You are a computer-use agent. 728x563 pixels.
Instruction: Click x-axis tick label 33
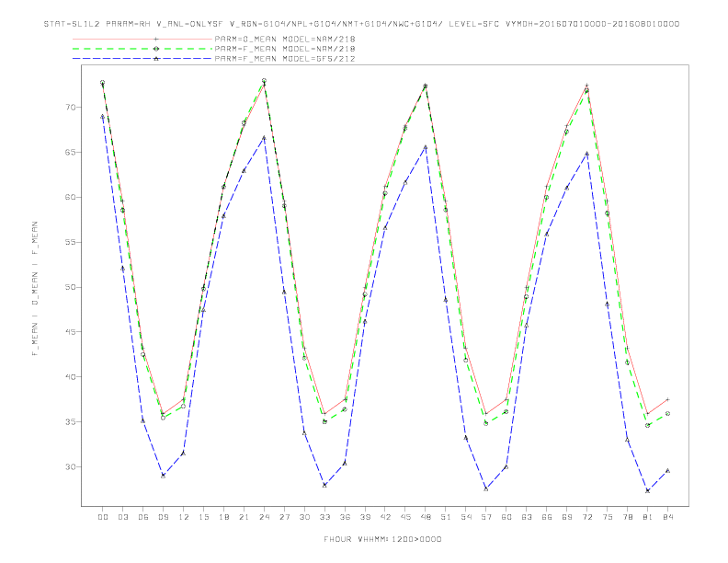click(324, 517)
